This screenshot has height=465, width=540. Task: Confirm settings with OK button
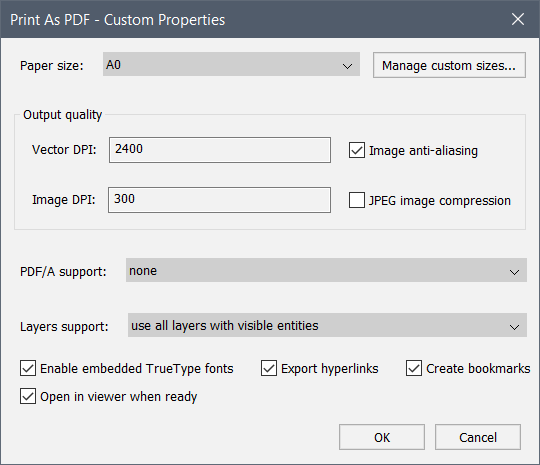coord(382,437)
